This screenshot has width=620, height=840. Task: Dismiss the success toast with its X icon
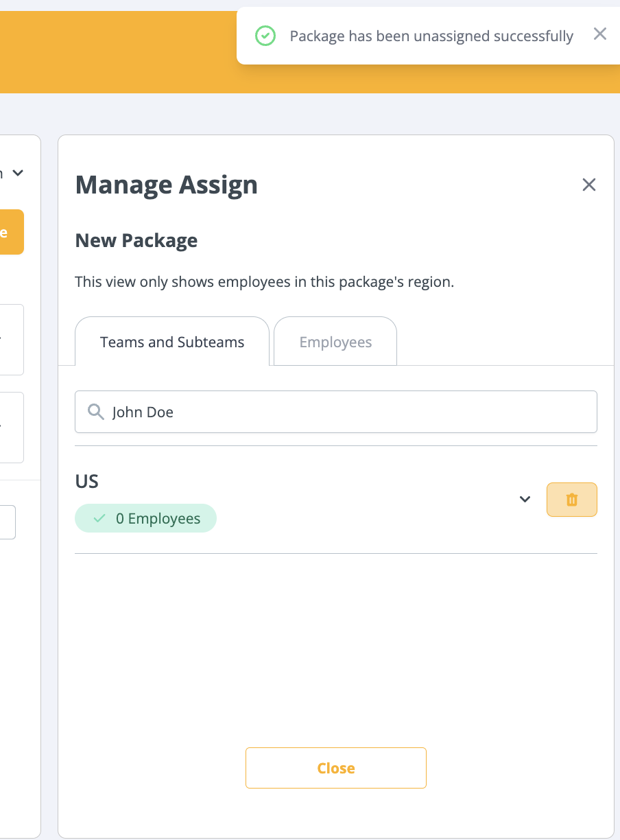click(600, 34)
